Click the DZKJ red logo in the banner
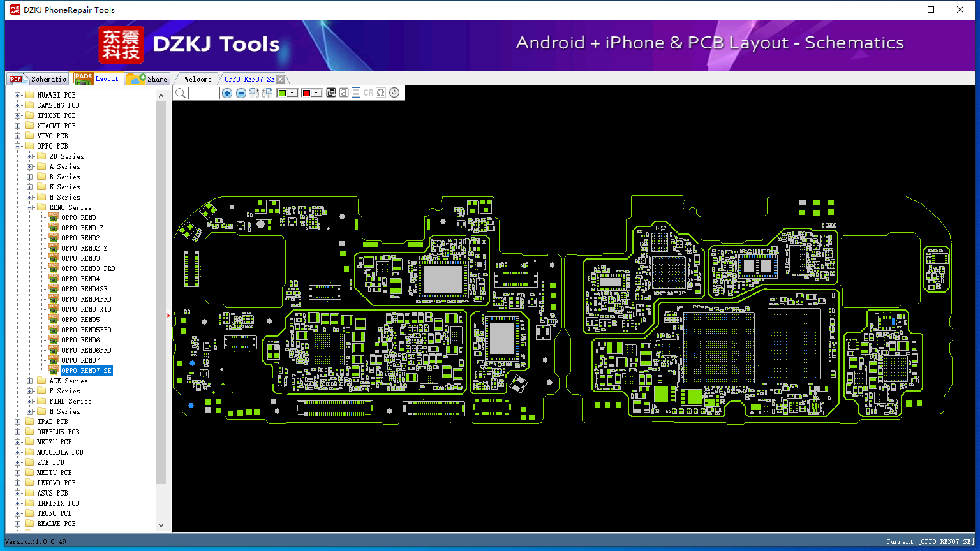The image size is (980, 551). 121,45
